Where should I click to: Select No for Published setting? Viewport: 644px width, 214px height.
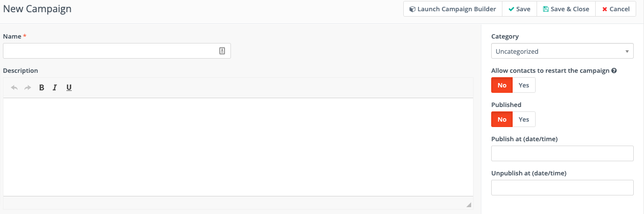[502, 119]
